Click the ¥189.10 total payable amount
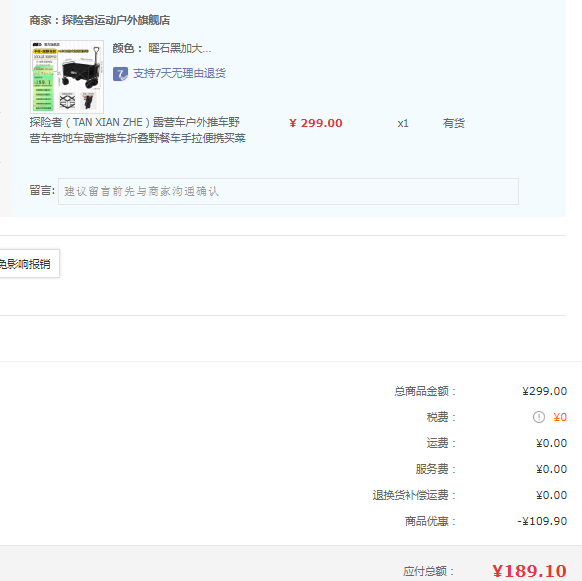This screenshot has width=582, height=581. click(x=529, y=571)
